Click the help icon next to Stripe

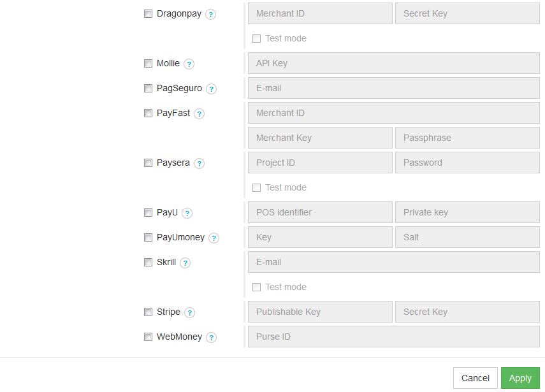[x=190, y=312]
